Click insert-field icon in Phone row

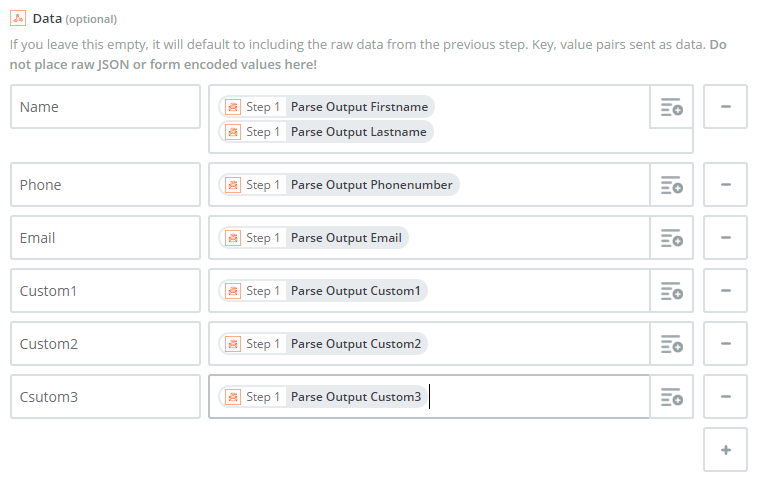click(x=671, y=185)
